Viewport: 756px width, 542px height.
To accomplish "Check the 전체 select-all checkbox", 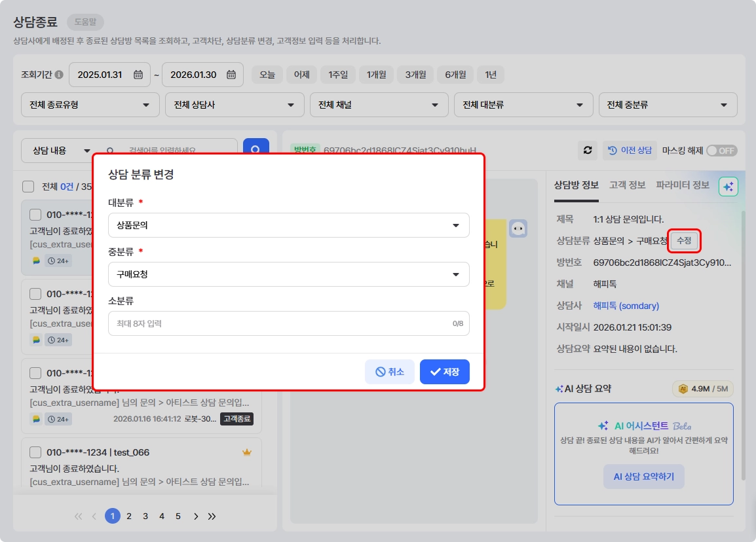I will tap(28, 187).
